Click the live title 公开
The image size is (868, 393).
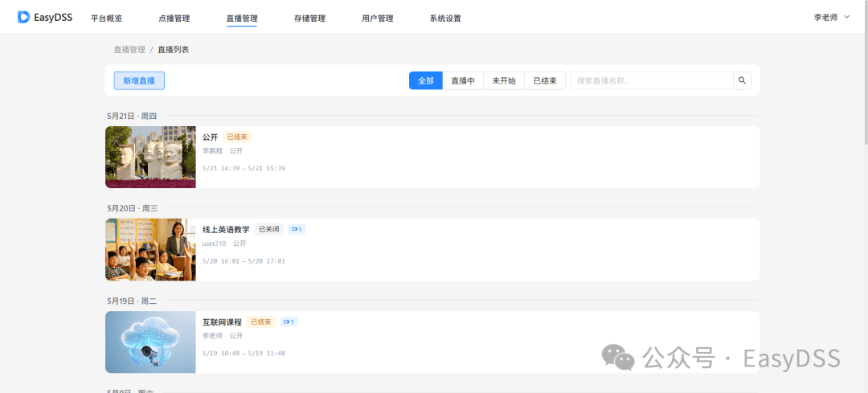tap(211, 137)
